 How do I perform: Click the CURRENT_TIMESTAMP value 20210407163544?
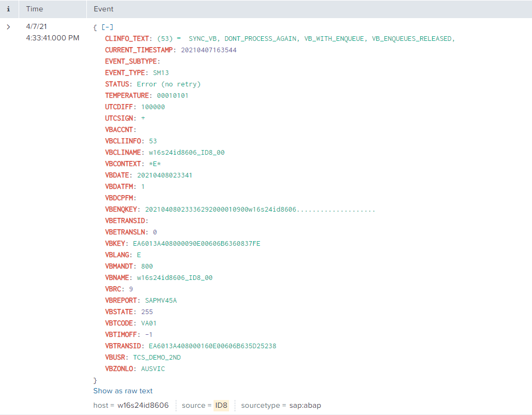tap(208, 50)
